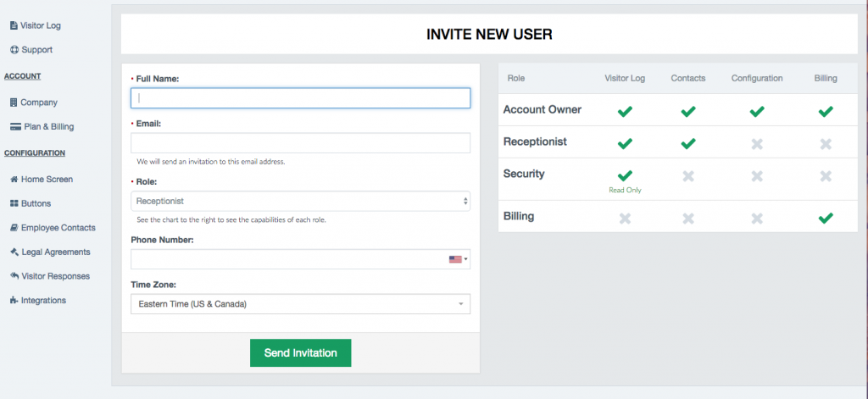868x399 pixels.
Task: Click the Security Read Only checkmark
Action: 625,176
